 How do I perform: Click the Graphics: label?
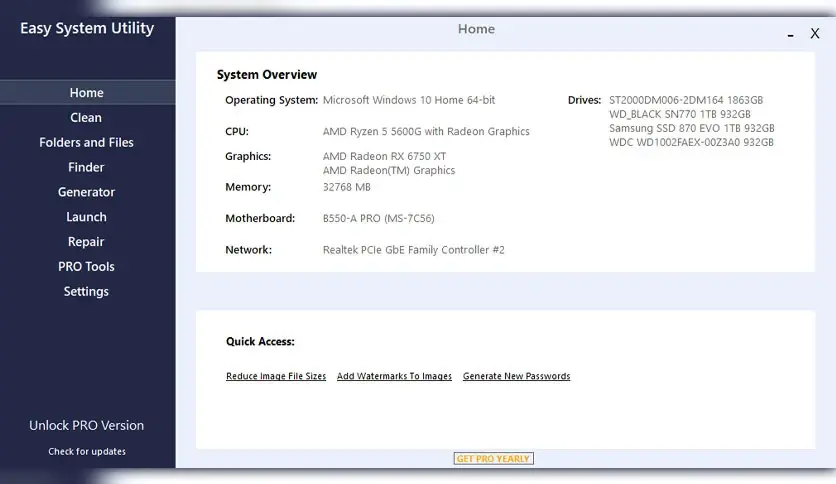coord(248,157)
